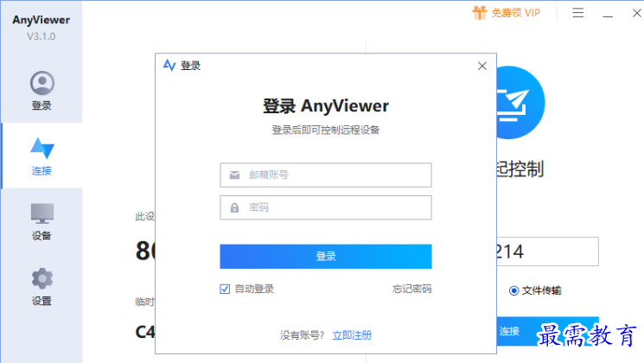Click the paper plane remote control icon

(520, 102)
